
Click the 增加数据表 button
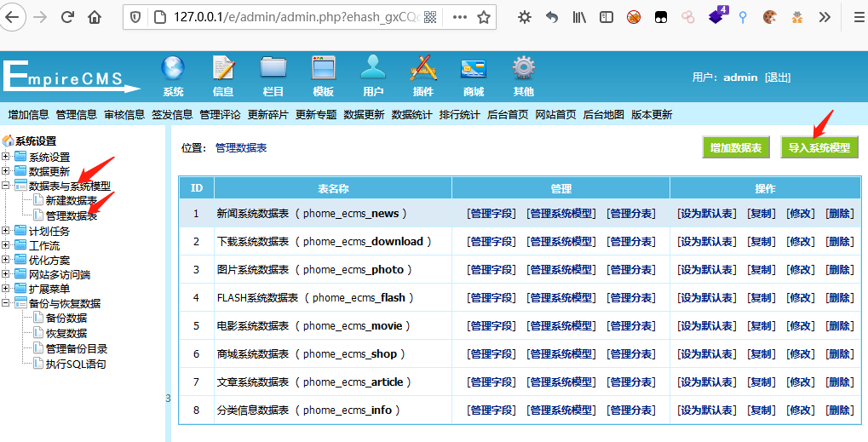(735, 147)
